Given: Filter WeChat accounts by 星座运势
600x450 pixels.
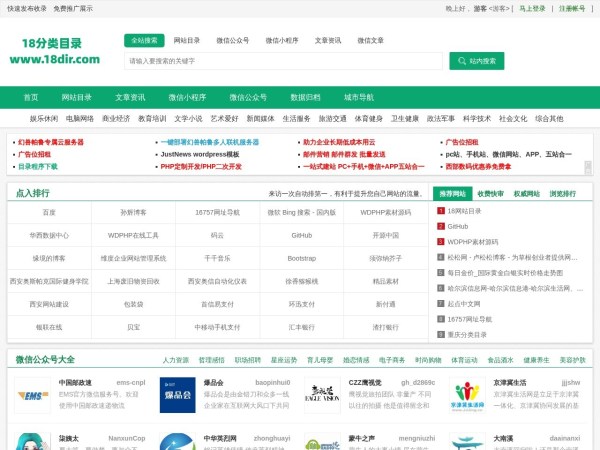Looking at the screenshot, I should pyautogui.click(x=284, y=360).
